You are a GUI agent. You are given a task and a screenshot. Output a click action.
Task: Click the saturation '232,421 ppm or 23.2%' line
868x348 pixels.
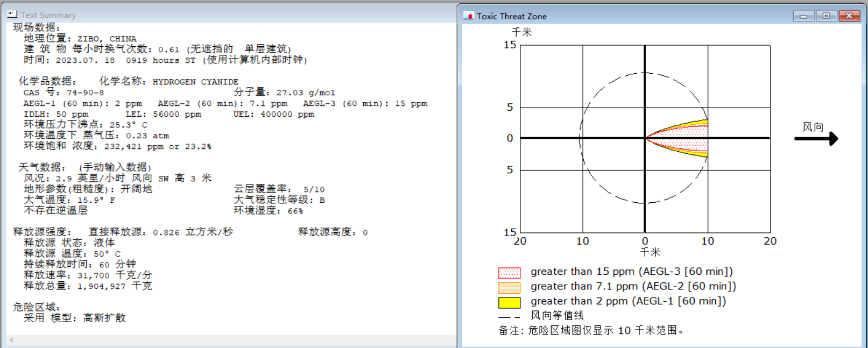(118, 146)
